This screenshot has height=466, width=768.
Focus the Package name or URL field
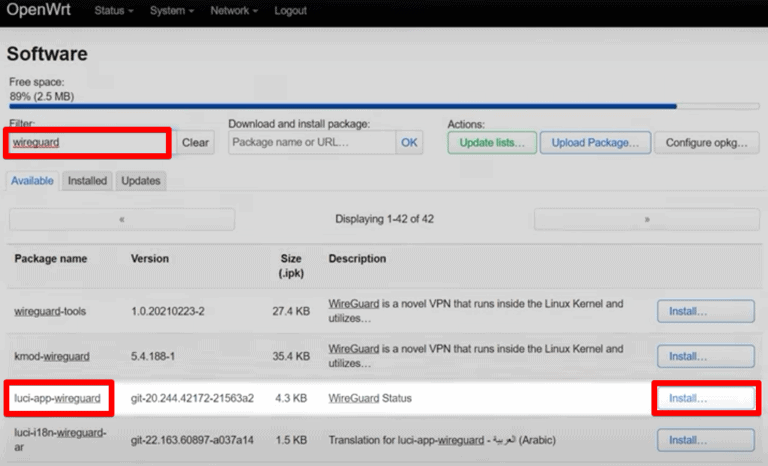coord(312,143)
